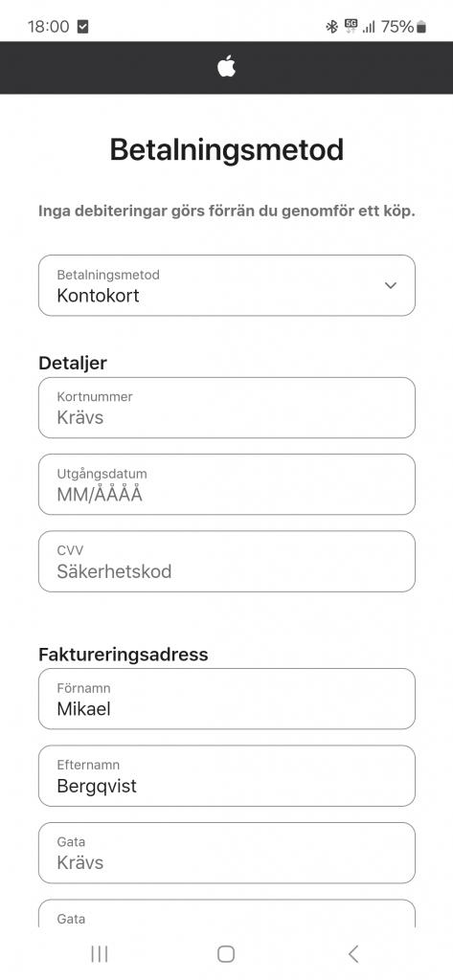
Task: Tap the Apple logo in header
Action: (x=226, y=66)
